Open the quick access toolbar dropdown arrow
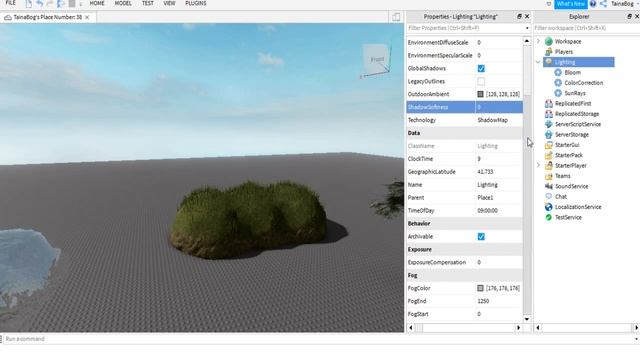The image size is (640, 360). click(x=80, y=4)
